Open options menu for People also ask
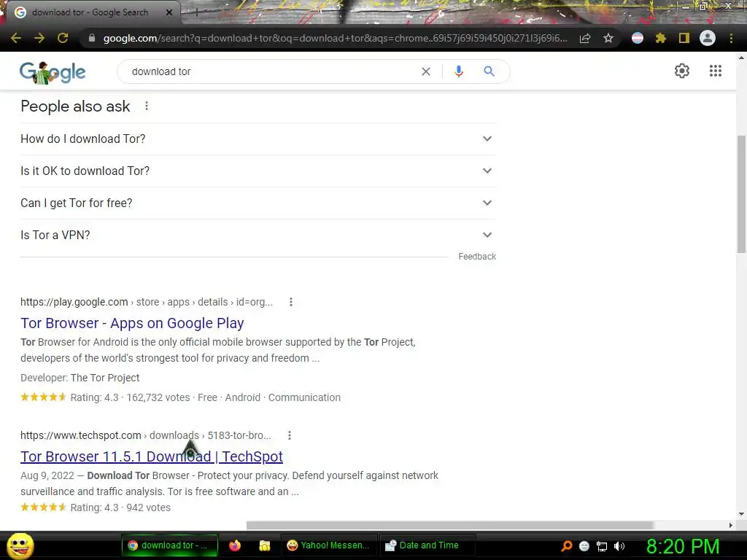 pyautogui.click(x=147, y=106)
